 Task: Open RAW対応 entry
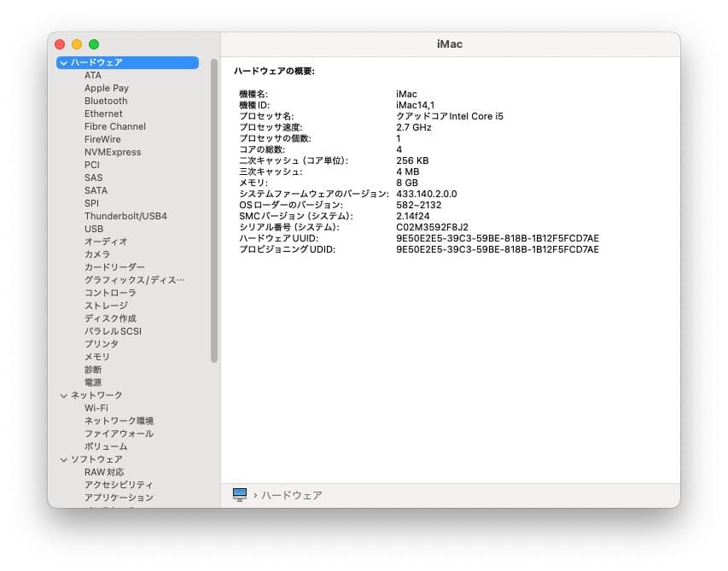[104, 472]
